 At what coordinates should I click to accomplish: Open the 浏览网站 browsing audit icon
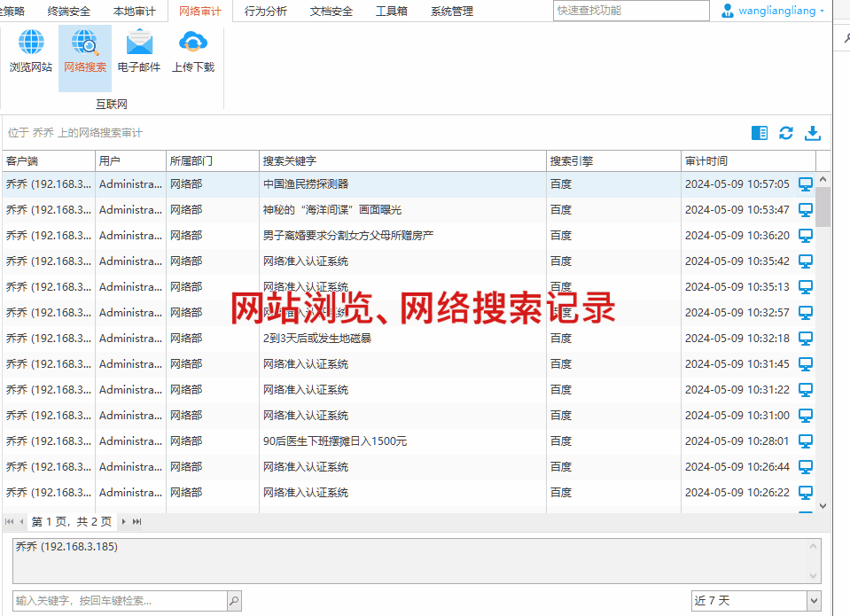[x=31, y=51]
